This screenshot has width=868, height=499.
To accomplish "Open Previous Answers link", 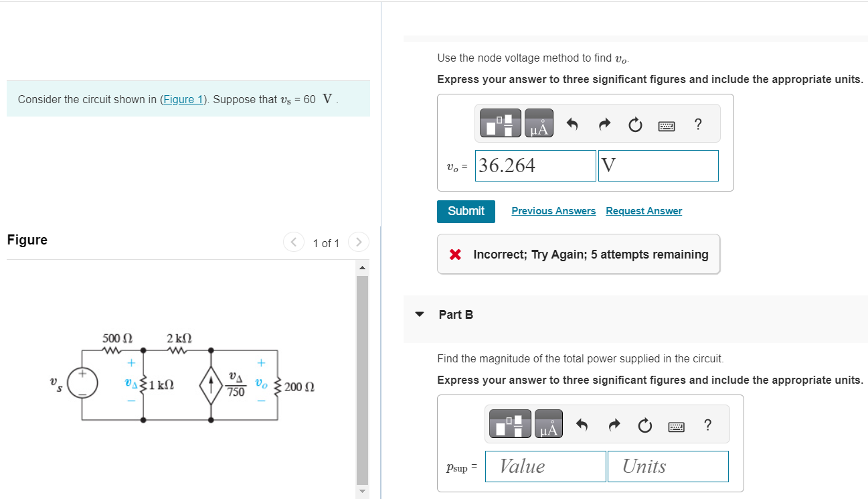I will tap(553, 211).
